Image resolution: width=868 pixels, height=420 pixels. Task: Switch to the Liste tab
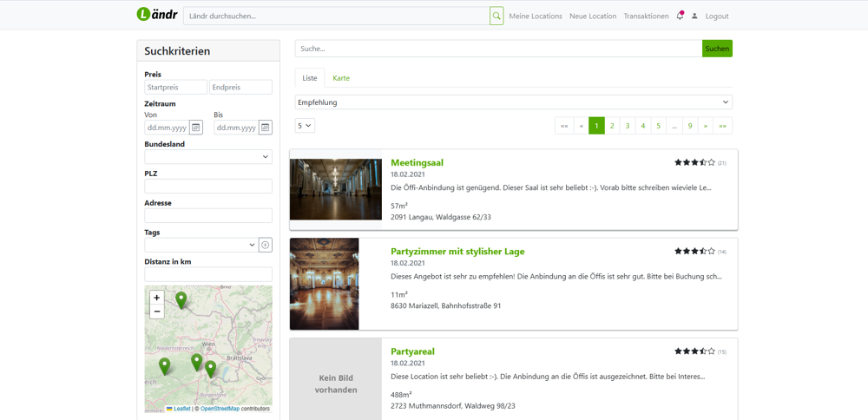(310, 78)
